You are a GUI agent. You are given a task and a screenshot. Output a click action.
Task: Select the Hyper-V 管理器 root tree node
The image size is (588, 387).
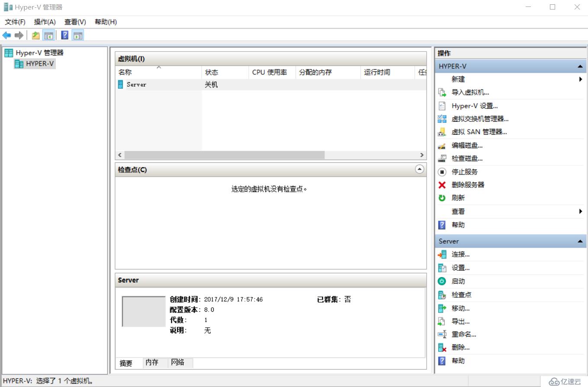(x=39, y=53)
